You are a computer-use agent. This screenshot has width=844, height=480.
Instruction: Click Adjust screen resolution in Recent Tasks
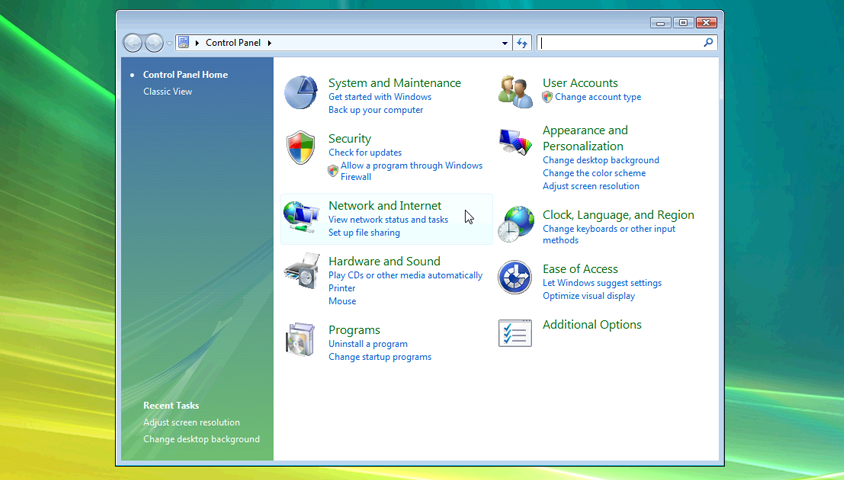pos(191,422)
